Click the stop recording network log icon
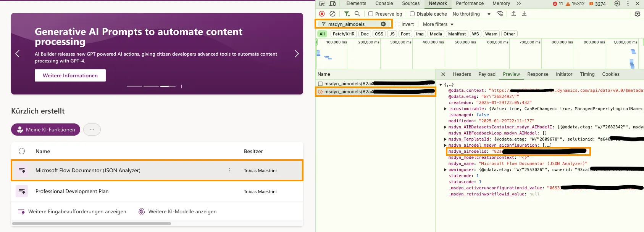The image size is (644, 232). pos(322,14)
